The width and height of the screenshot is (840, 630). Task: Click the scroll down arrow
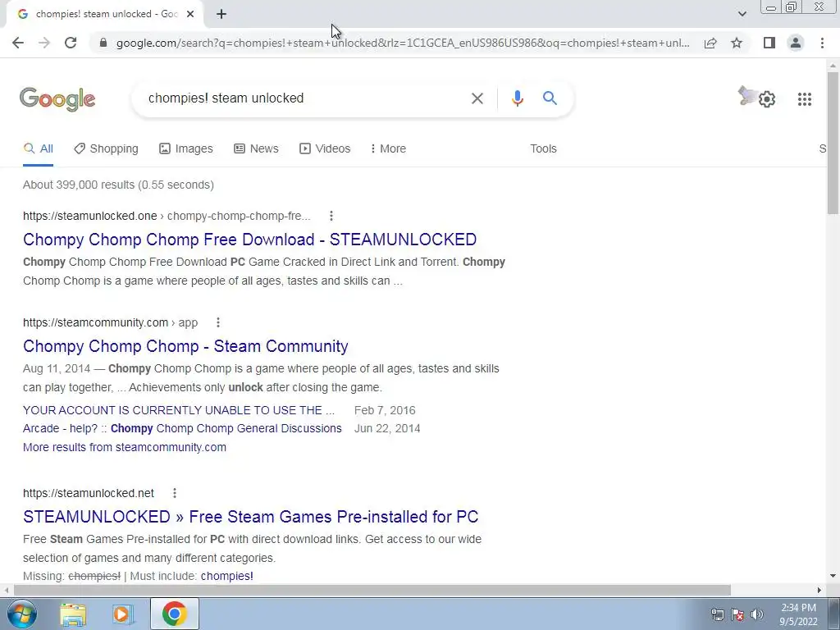(x=833, y=577)
